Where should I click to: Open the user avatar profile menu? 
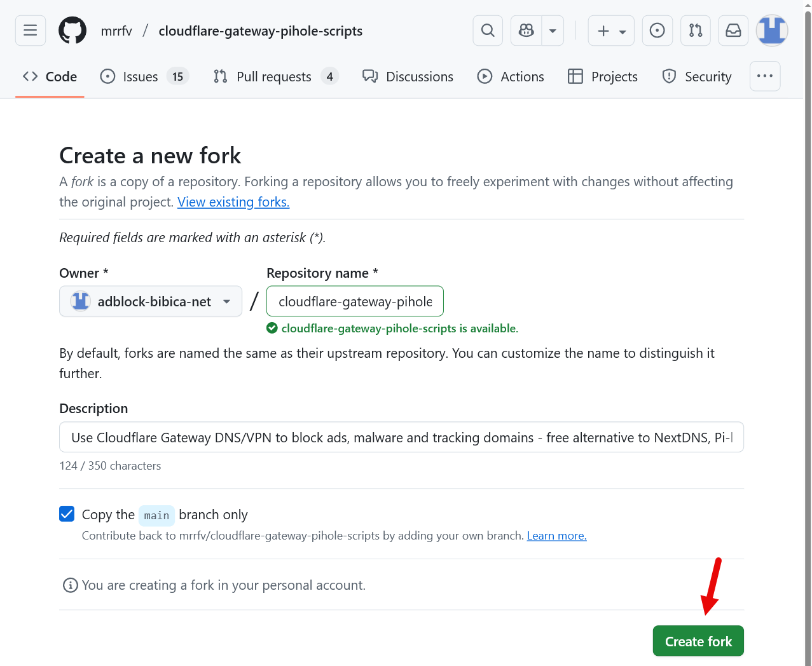[772, 31]
